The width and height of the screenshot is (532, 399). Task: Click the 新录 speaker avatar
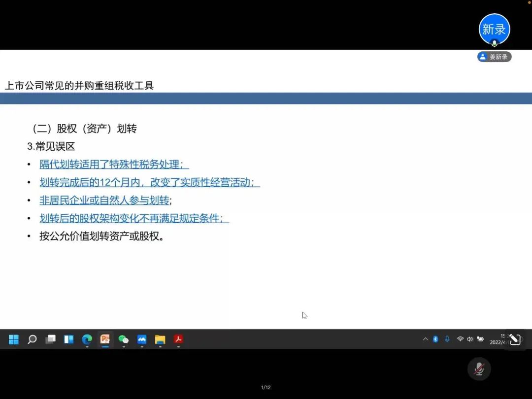(494, 30)
